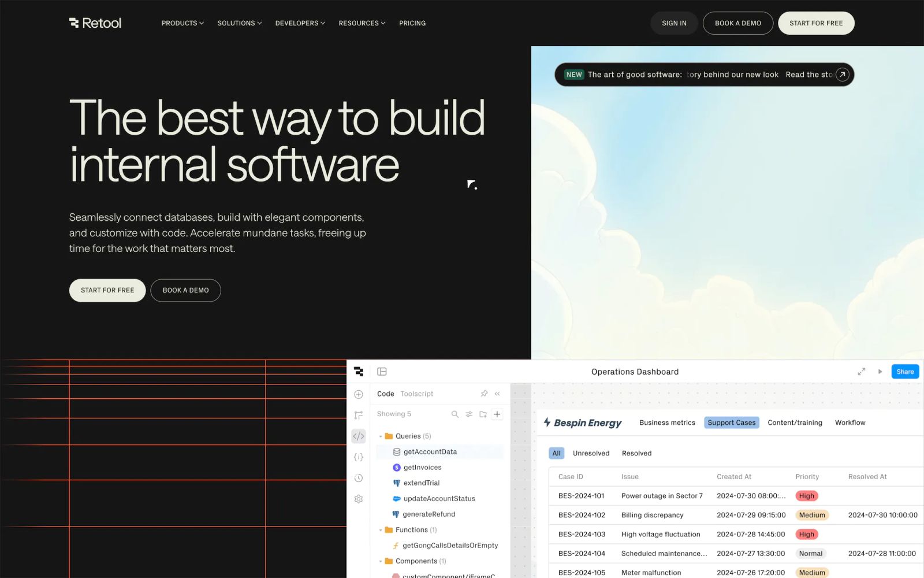Image resolution: width=924 pixels, height=578 pixels.
Task: Click the plus button to add a query
Action: 497,414
